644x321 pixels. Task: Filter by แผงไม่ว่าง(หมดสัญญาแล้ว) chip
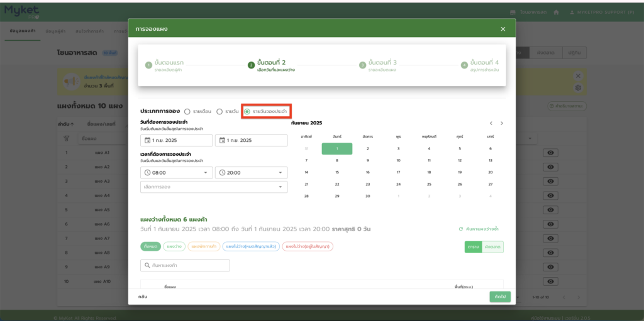(x=252, y=246)
